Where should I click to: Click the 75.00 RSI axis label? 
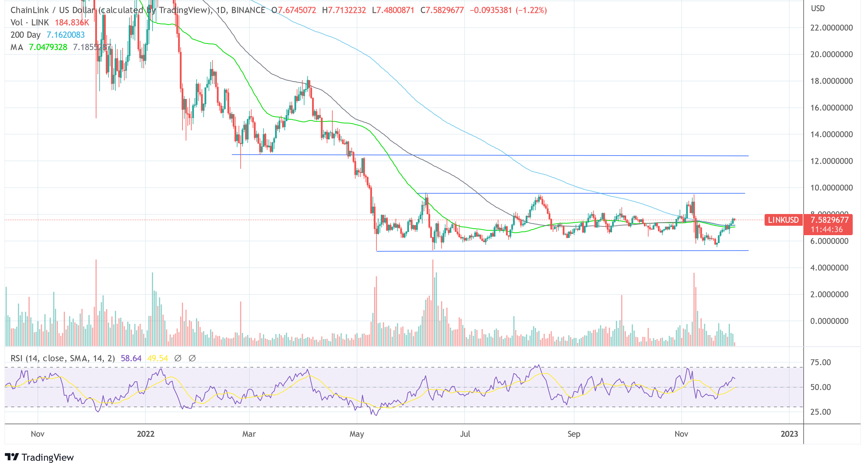[820, 362]
